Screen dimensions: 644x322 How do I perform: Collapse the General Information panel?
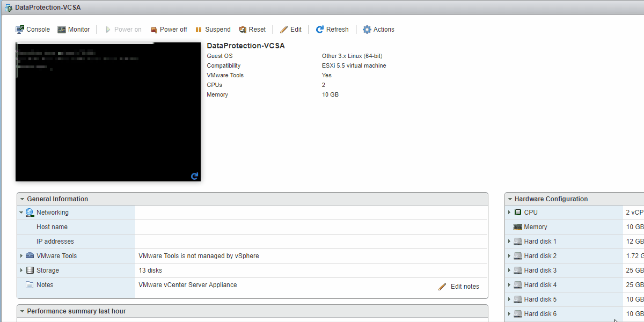(23, 199)
